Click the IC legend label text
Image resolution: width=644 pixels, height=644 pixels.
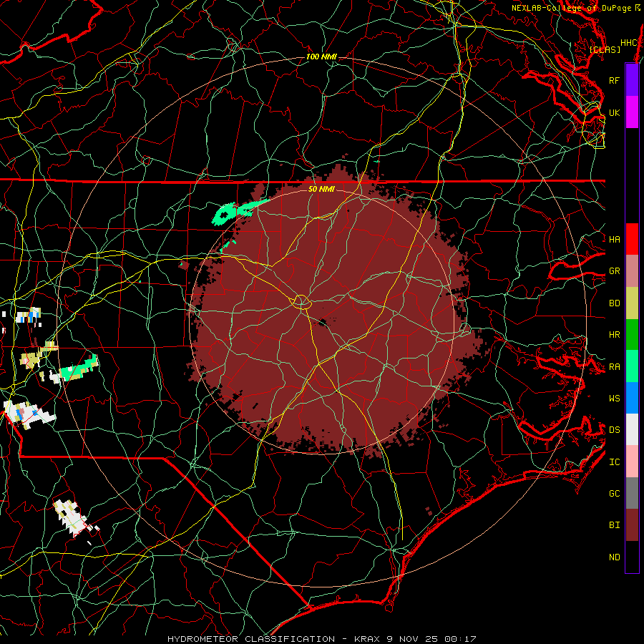[x=614, y=462]
